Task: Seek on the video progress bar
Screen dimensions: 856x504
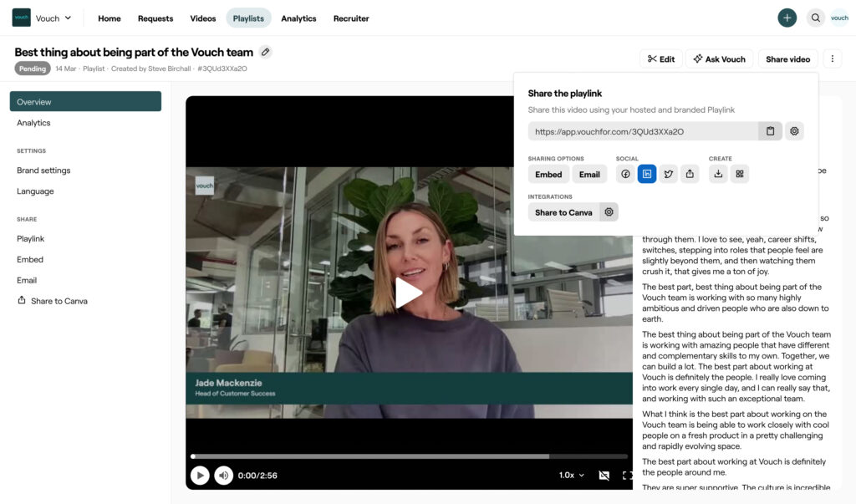Action: 410,456
